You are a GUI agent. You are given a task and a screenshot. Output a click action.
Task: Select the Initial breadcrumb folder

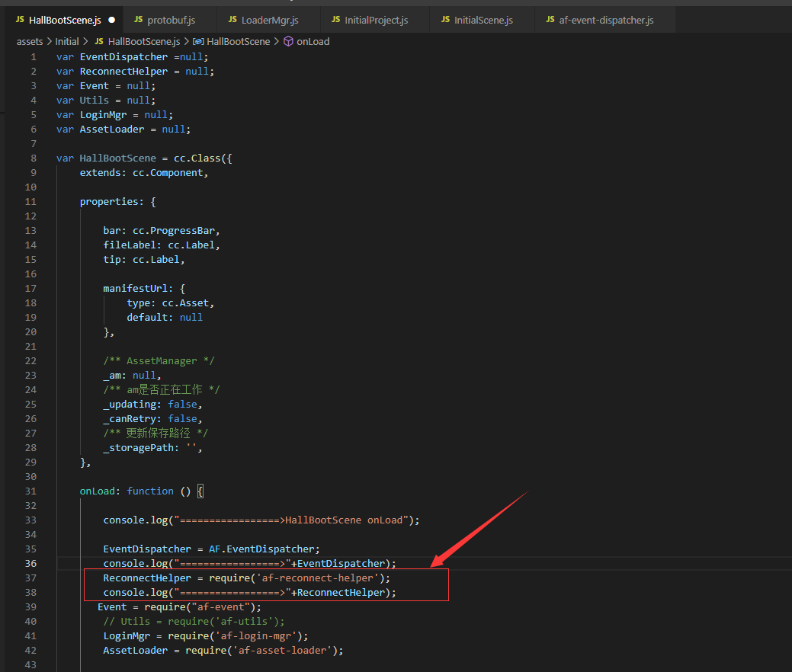point(66,41)
